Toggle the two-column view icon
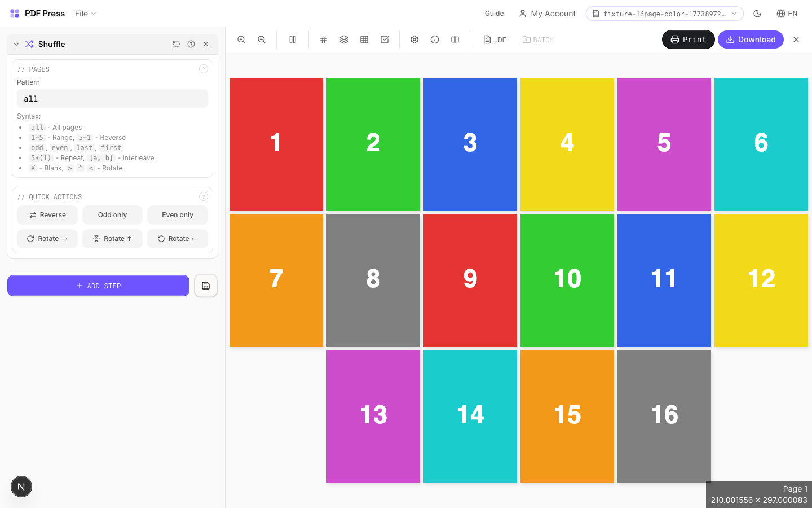812x508 pixels. 293,40
